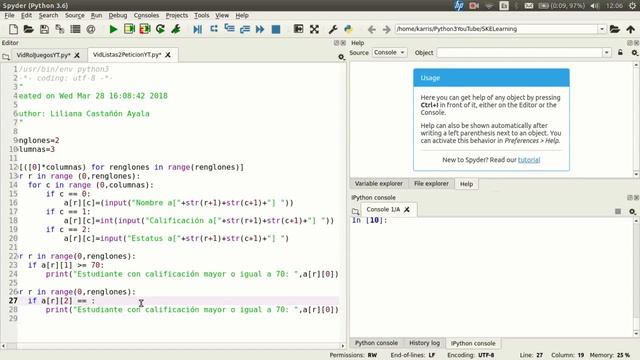Viewport: 640px width, 360px height.
Task: Switch to File explorer tab
Action: pyautogui.click(x=431, y=184)
